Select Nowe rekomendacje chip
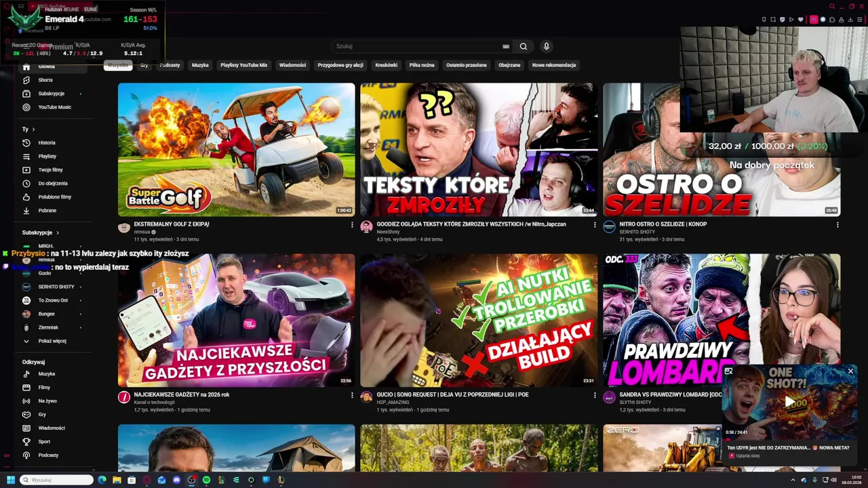The image size is (868, 488). coord(554,65)
